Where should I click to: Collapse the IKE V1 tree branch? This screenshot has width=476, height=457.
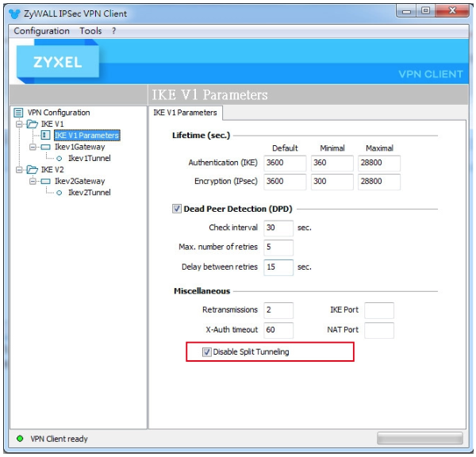click(20, 125)
